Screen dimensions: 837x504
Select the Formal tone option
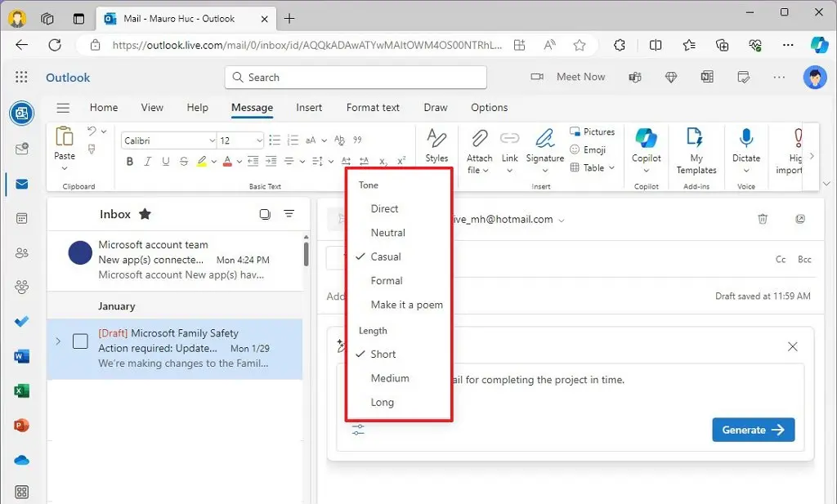click(x=385, y=280)
